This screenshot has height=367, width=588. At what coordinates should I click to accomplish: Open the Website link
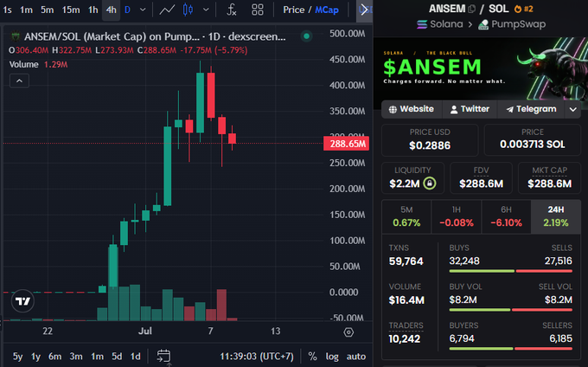point(412,109)
